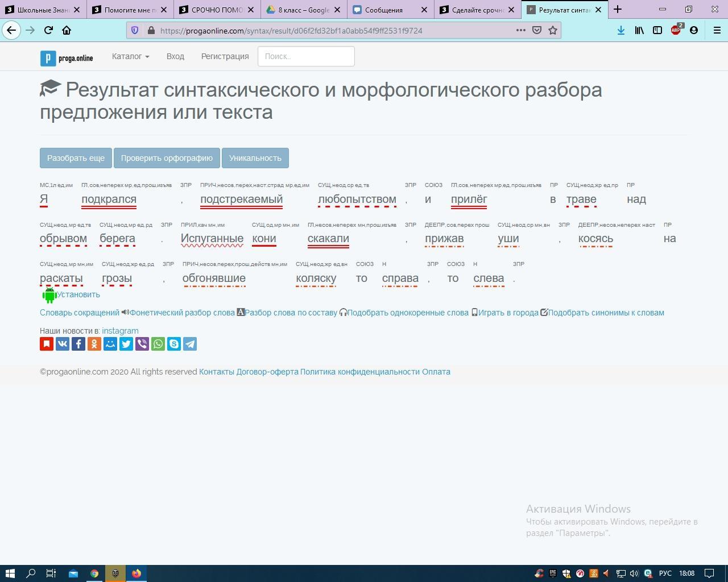Reload the current page

click(48, 30)
